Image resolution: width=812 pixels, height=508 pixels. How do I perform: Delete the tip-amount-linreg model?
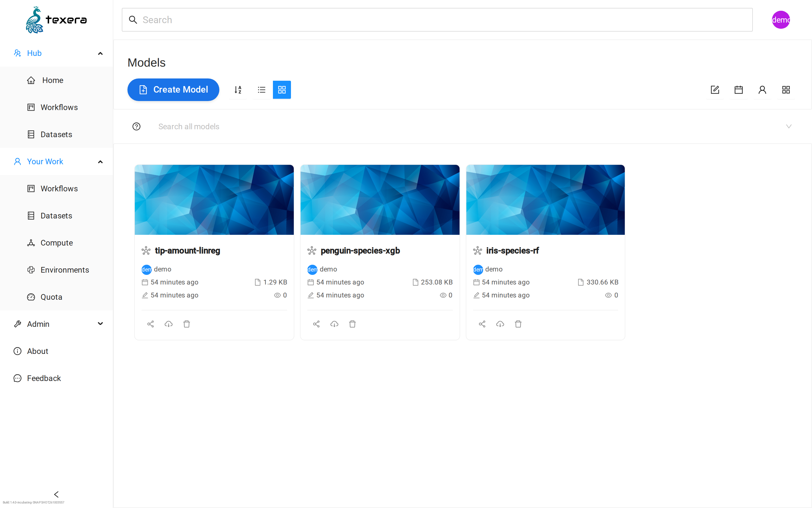tap(187, 324)
